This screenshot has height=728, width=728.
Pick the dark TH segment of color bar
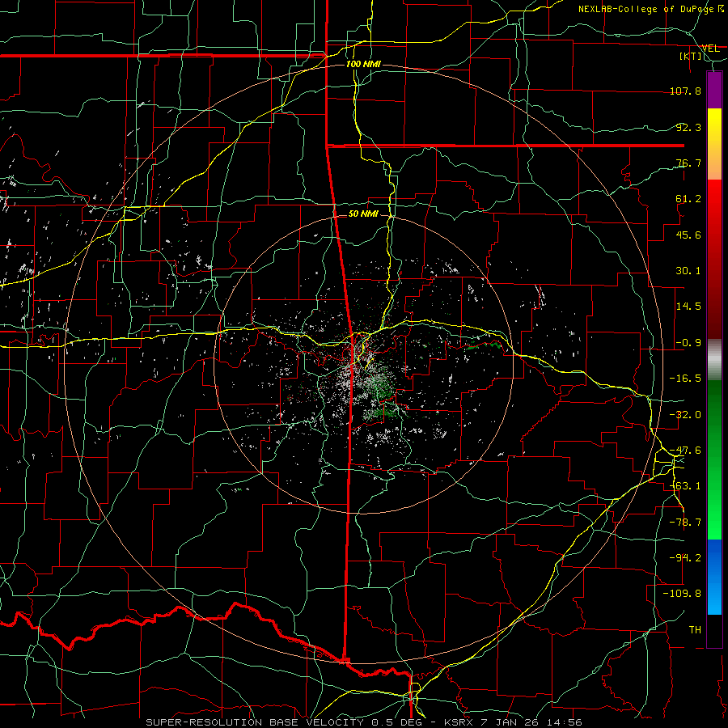(714, 630)
